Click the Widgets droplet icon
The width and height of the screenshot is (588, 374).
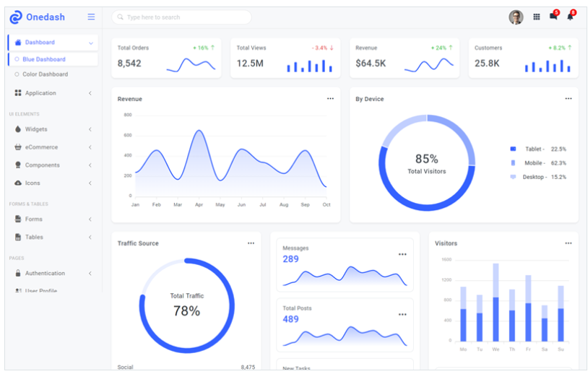[18, 129]
